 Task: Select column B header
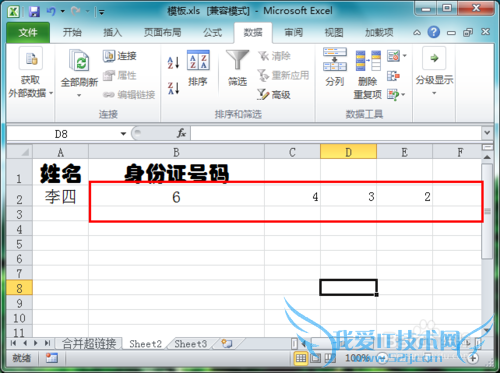pyautogui.click(x=176, y=152)
